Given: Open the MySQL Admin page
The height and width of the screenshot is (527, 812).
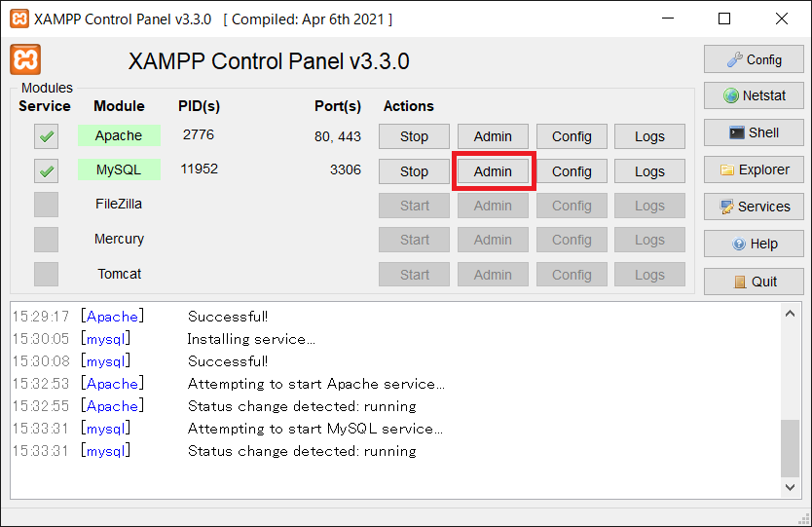Looking at the screenshot, I should 493,171.
